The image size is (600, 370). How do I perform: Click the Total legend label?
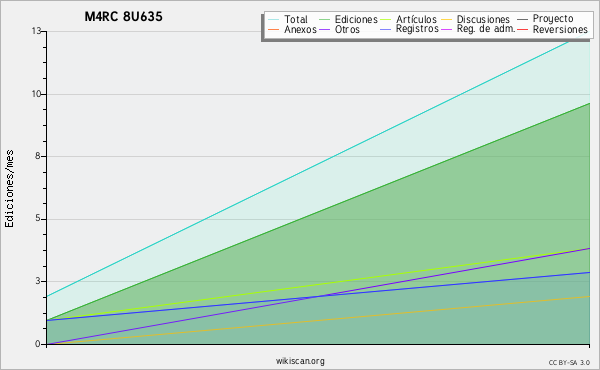[x=296, y=19]
